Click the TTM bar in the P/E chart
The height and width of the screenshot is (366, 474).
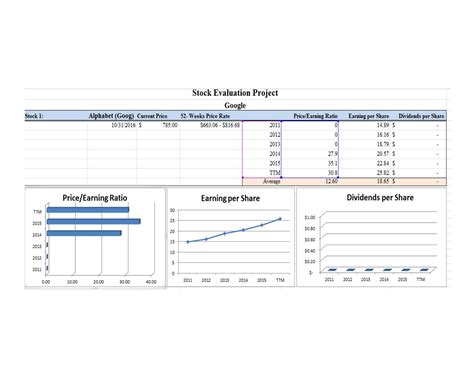[x=88, y=210]
